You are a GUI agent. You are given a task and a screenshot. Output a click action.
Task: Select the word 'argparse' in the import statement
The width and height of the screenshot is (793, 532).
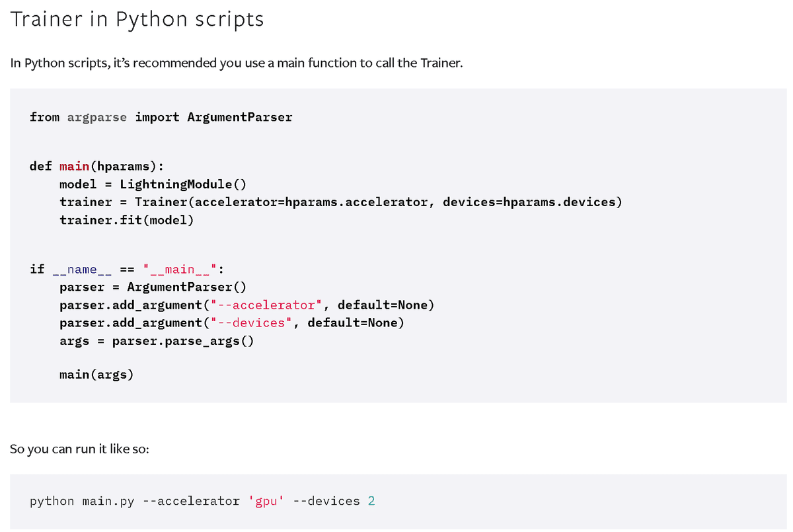(96, 117)
